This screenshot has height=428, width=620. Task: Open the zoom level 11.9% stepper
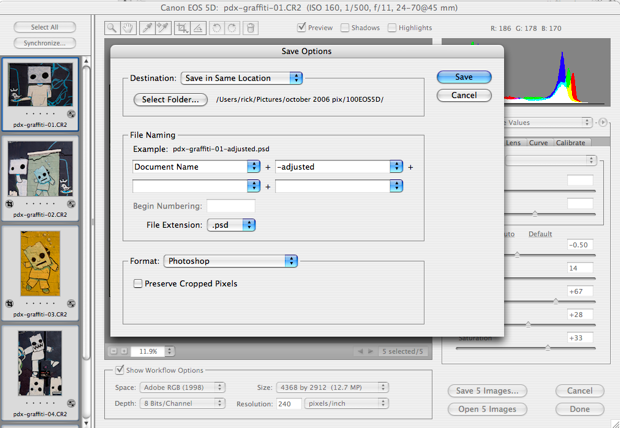click(169, 351)
